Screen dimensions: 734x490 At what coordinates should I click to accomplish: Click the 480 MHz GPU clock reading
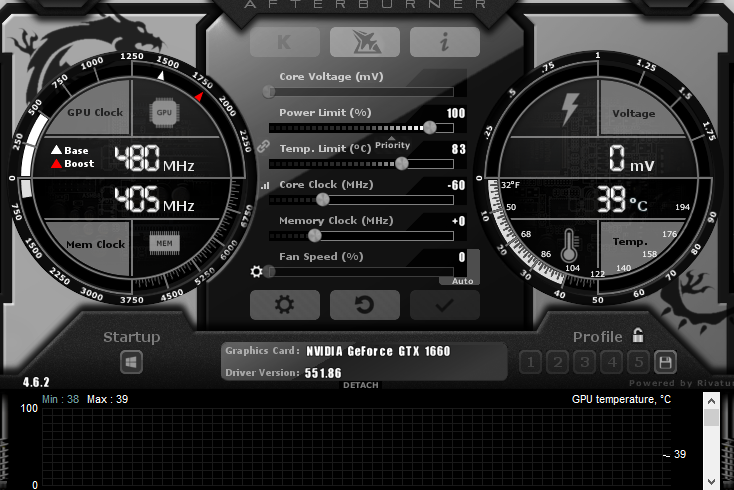(x=154, y=158)
